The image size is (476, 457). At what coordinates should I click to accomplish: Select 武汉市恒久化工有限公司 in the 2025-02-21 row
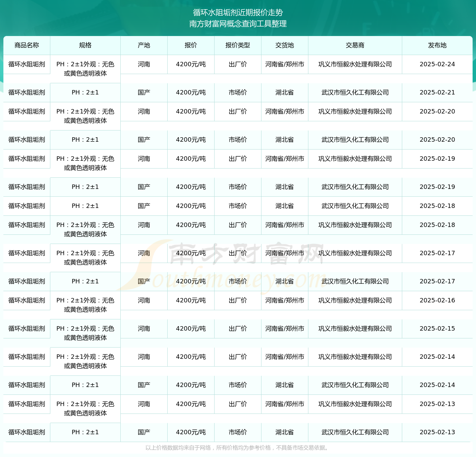[355, 92]
